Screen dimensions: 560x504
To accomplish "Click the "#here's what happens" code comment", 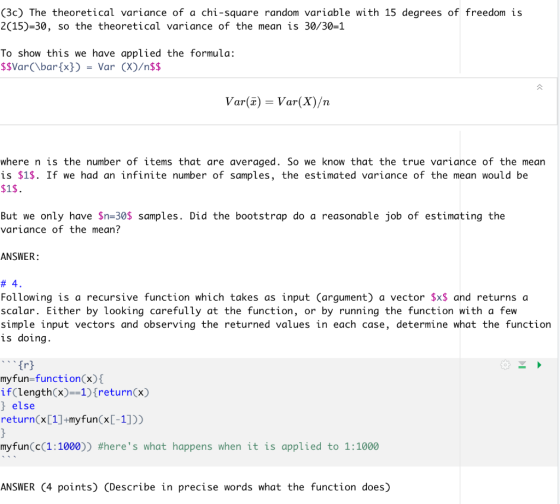I will [238, 446].
